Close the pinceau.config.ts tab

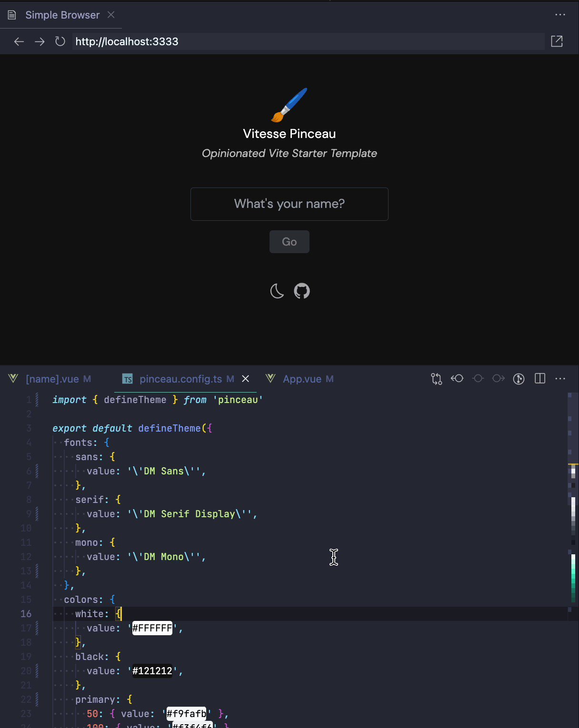(246, 379)
